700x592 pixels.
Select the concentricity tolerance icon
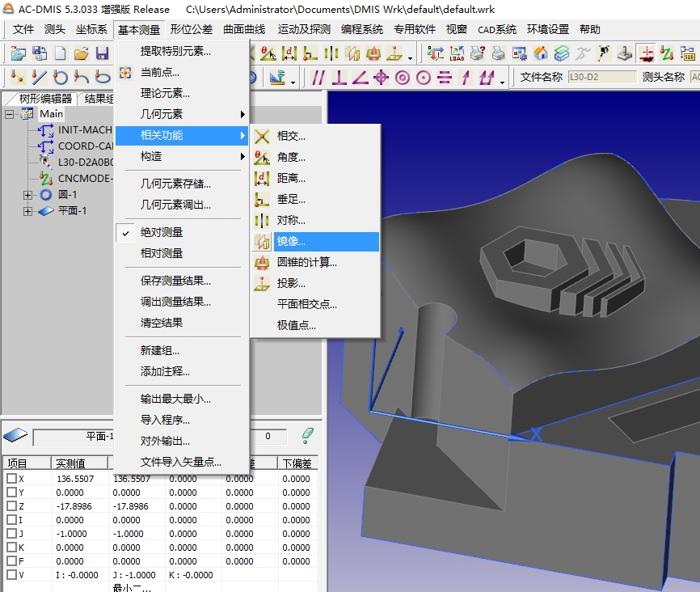pyautogui.click(x=403, y=78)
